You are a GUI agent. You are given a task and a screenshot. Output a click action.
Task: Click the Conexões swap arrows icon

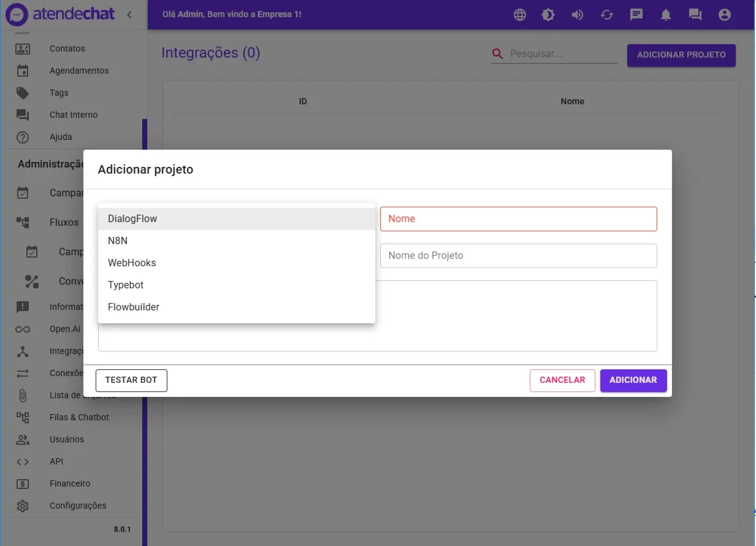23,374
